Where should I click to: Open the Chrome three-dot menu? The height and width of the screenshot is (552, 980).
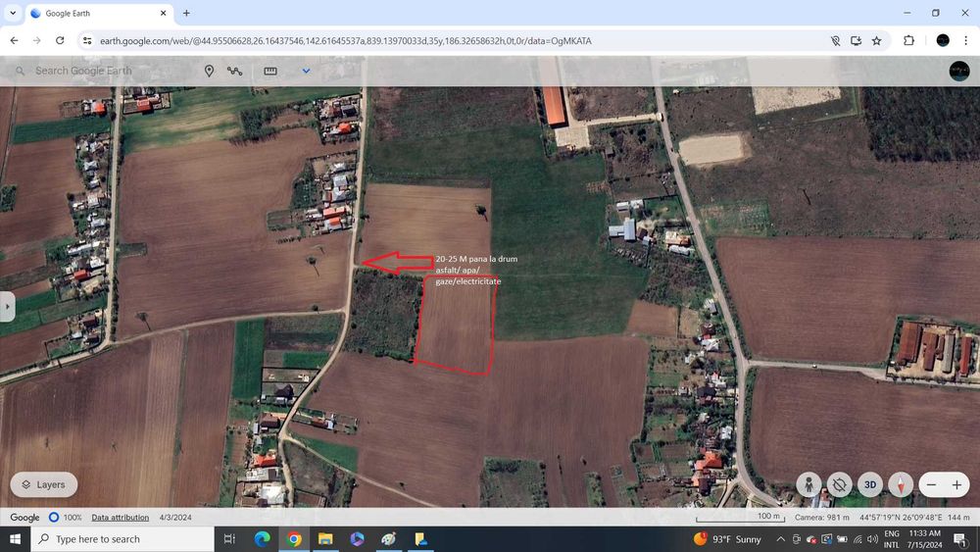[x=965, y=40]
